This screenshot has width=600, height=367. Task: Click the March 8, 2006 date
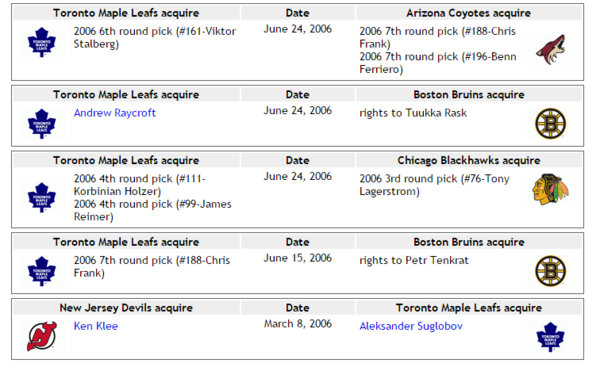pyautogui.click(x=298, y=324)
